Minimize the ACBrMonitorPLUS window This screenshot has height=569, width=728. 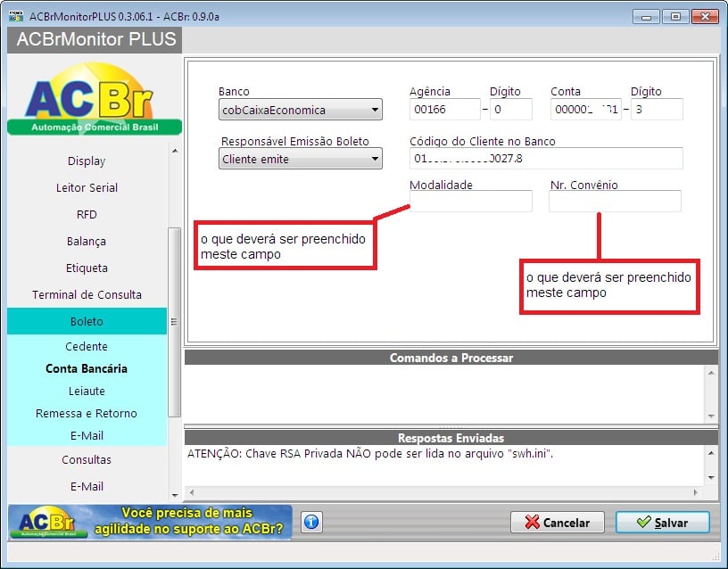(x=646, y=17)
